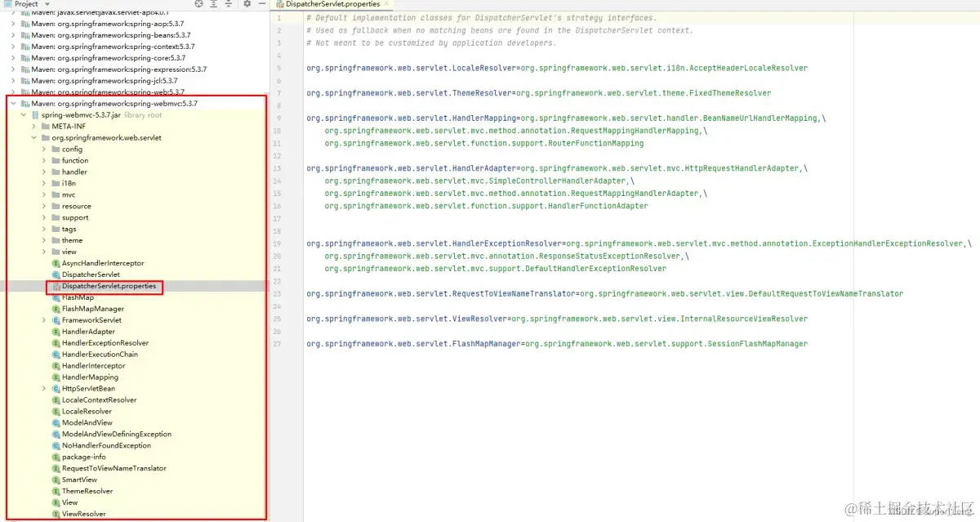Screen dimensions: 980x522
Task: Expand the i18n folder
Action: pyautogui.click(x=44, y=184)
